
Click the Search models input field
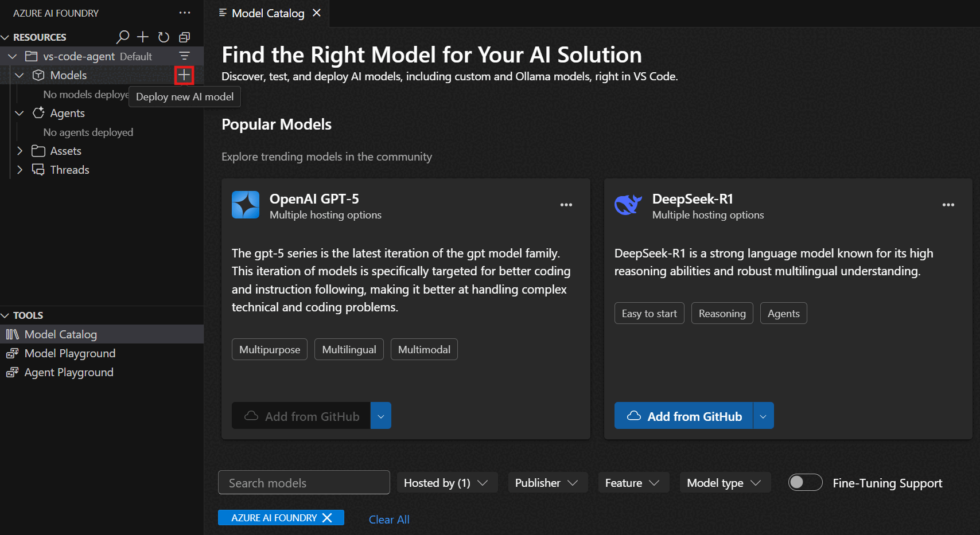pos(304,482)
